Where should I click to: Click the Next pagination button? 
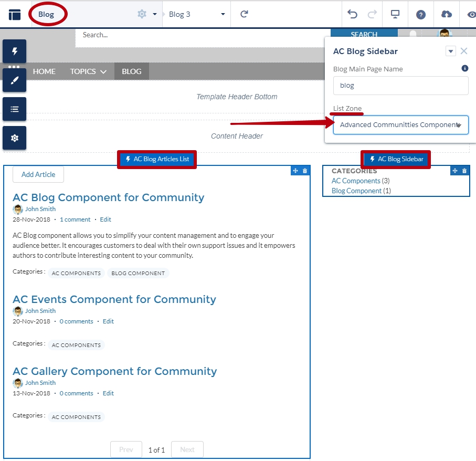pos(187,449)
